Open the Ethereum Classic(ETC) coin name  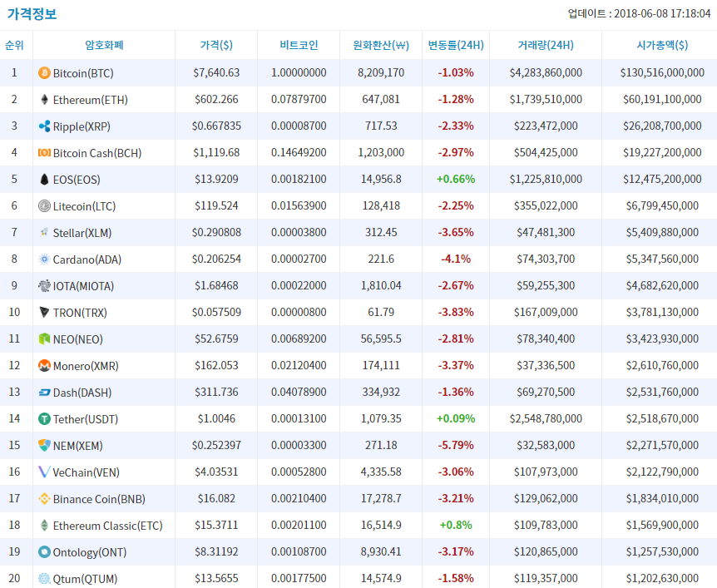click(108, 526)
